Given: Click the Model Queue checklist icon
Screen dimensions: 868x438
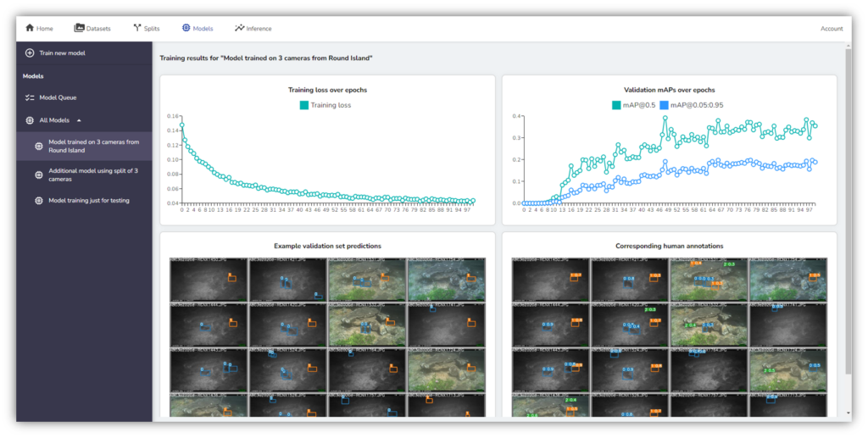Looking at the screenshot, I should [30, 97].
